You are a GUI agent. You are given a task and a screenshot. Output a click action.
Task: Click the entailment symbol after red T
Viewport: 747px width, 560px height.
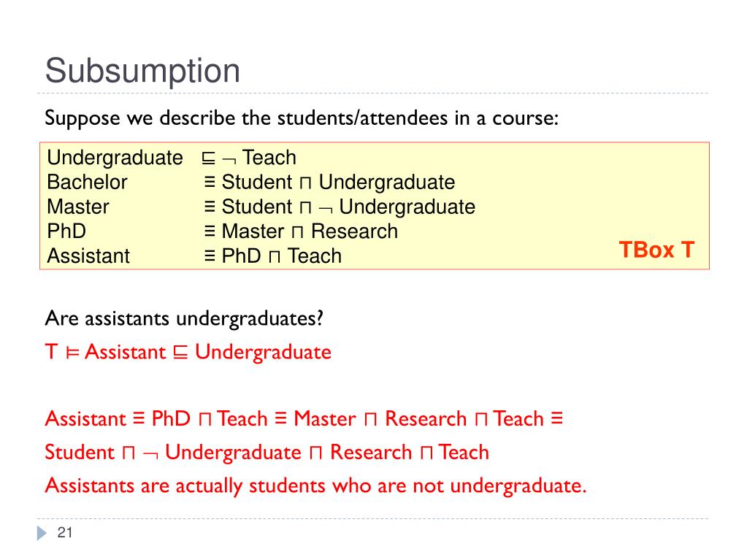[x=72, y=353]
